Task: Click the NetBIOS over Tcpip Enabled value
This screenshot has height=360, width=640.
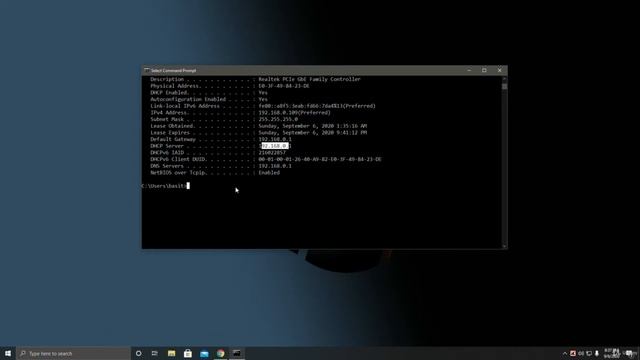Action: point(269,173)
